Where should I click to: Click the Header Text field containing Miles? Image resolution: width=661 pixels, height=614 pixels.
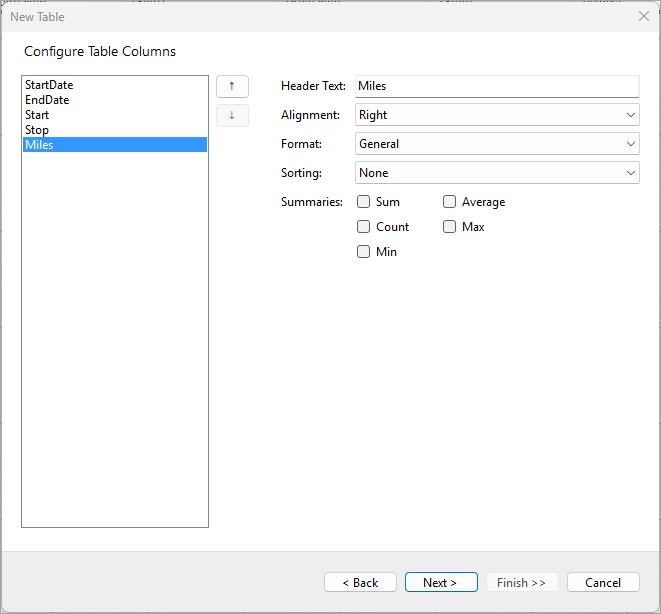tap(497, 86)
